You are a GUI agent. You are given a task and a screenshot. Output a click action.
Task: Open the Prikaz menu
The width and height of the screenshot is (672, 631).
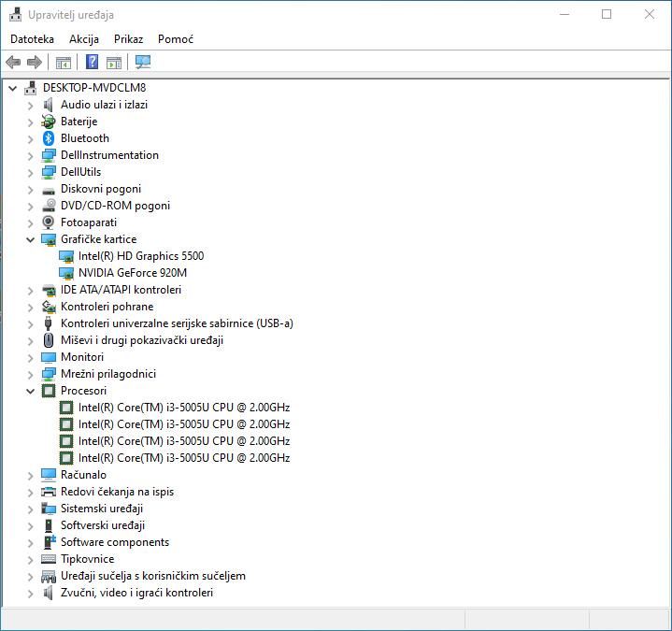[128, 39]
